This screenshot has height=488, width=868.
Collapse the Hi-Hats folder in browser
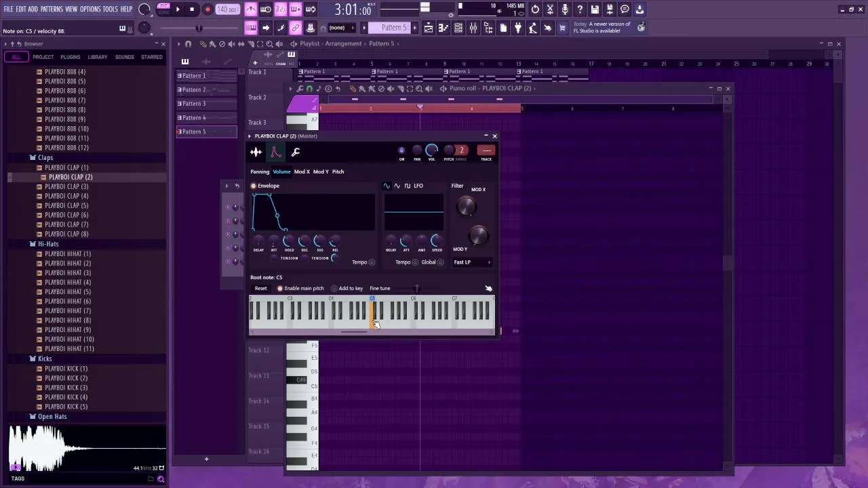[x=47, y=244]
